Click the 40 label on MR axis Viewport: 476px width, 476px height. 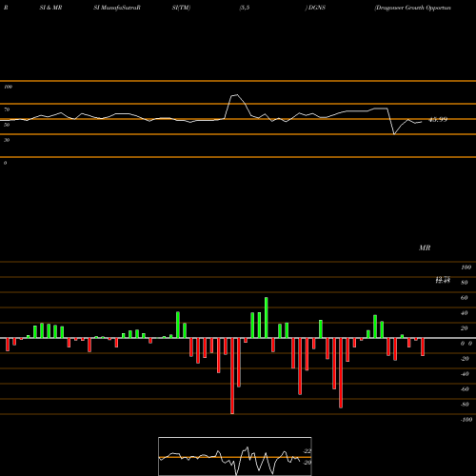click(465, 313)
